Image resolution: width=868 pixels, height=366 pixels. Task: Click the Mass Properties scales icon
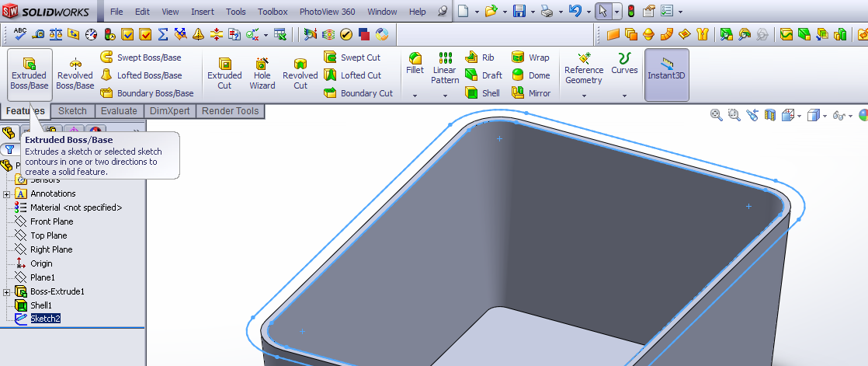click(56, 34)
